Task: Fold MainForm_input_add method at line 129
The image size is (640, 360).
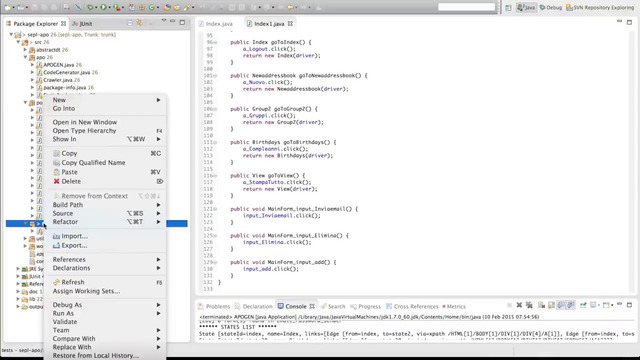Action: (215, 262)
